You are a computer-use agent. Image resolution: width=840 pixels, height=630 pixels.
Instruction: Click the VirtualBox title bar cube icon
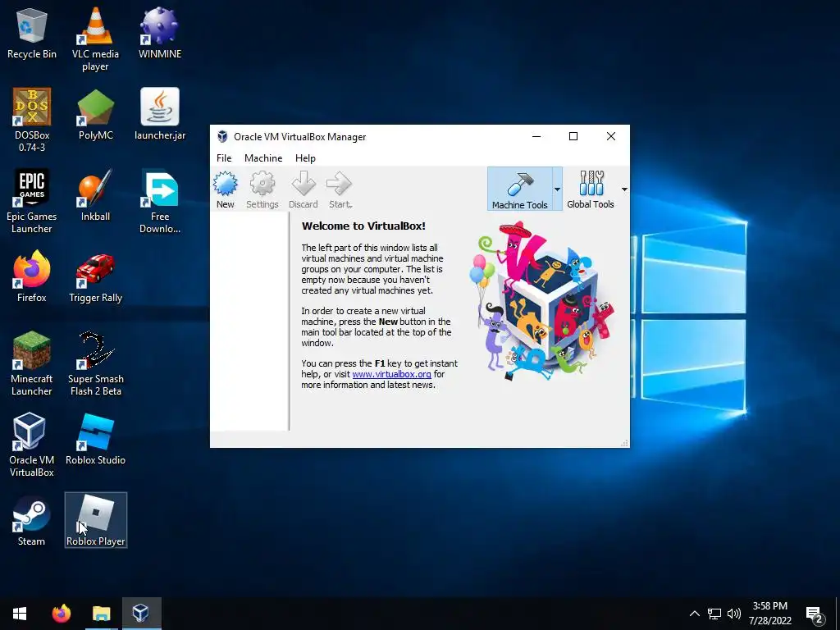pyautogui.click(x=222, y=137)
